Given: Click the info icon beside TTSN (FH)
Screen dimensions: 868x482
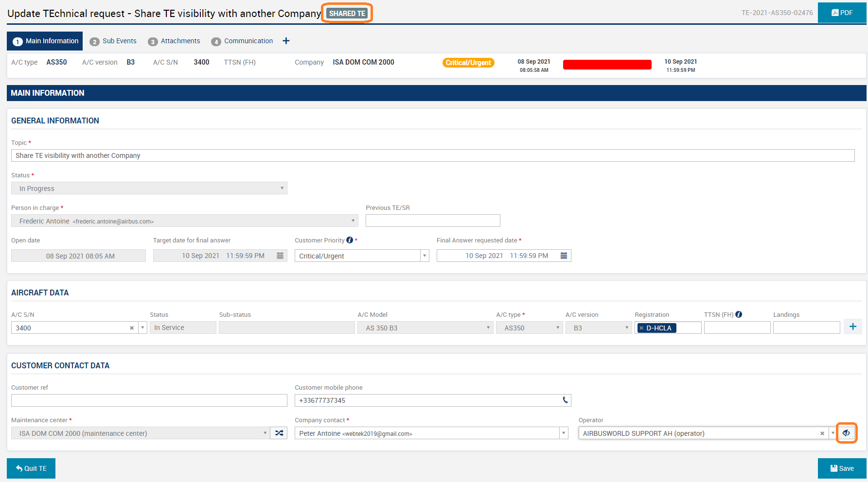Looking at the screenshot, I should coord(739,314).
